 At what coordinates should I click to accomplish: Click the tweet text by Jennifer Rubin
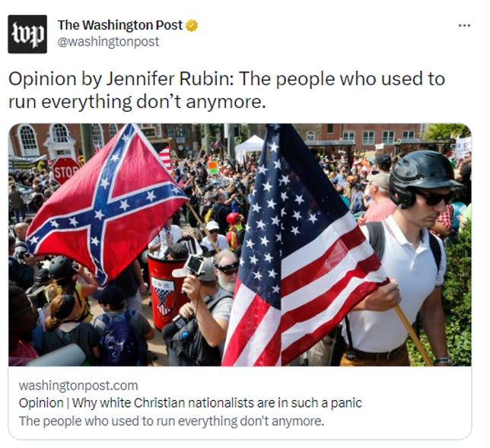pos(227,90)
